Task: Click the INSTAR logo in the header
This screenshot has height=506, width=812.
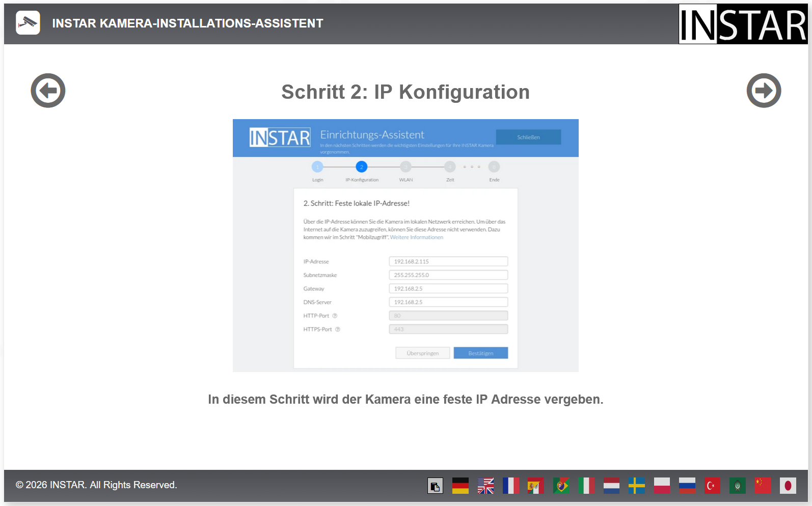Action: 743,24
